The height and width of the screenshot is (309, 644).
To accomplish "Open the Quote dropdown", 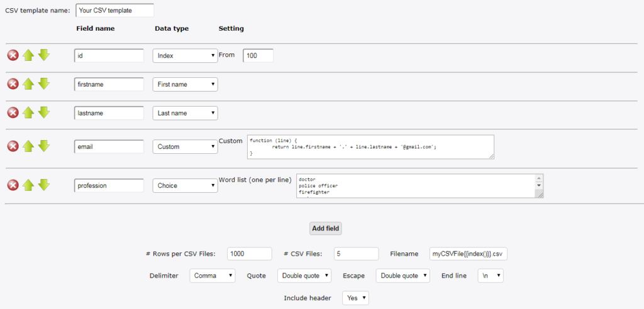I will pos(304,276).
